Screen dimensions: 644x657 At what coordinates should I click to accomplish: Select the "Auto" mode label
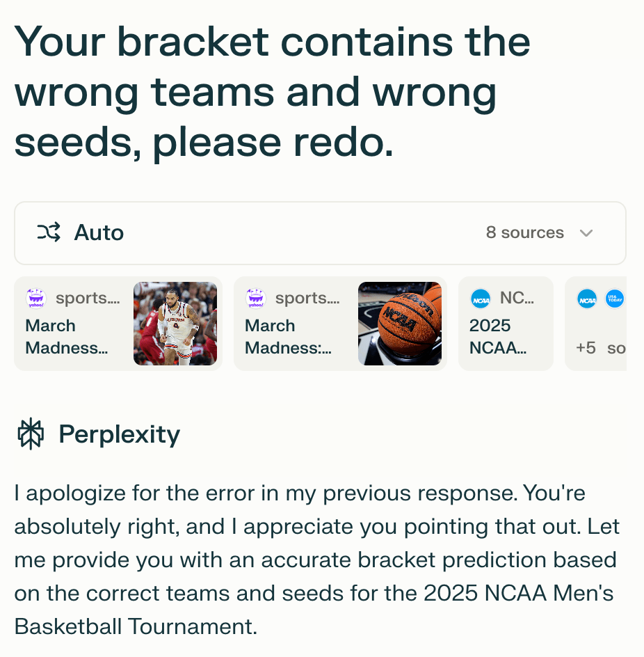(x=99, y=232)
